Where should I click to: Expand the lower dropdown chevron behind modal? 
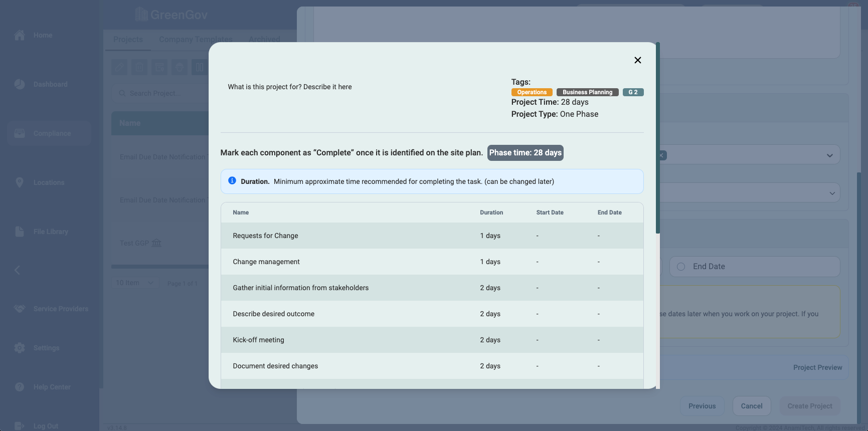[x=832, y=193]
